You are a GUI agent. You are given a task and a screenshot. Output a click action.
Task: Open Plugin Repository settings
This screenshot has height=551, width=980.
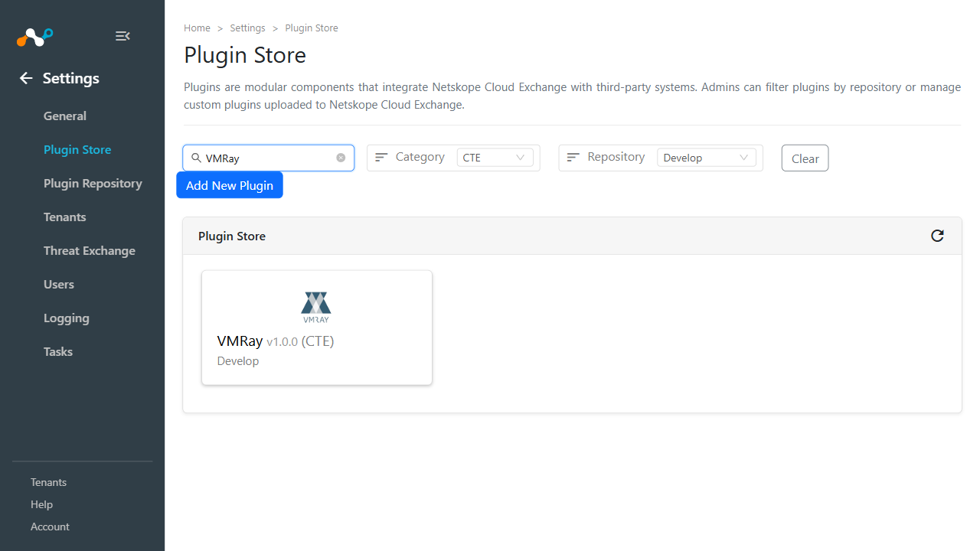(93, 183)
